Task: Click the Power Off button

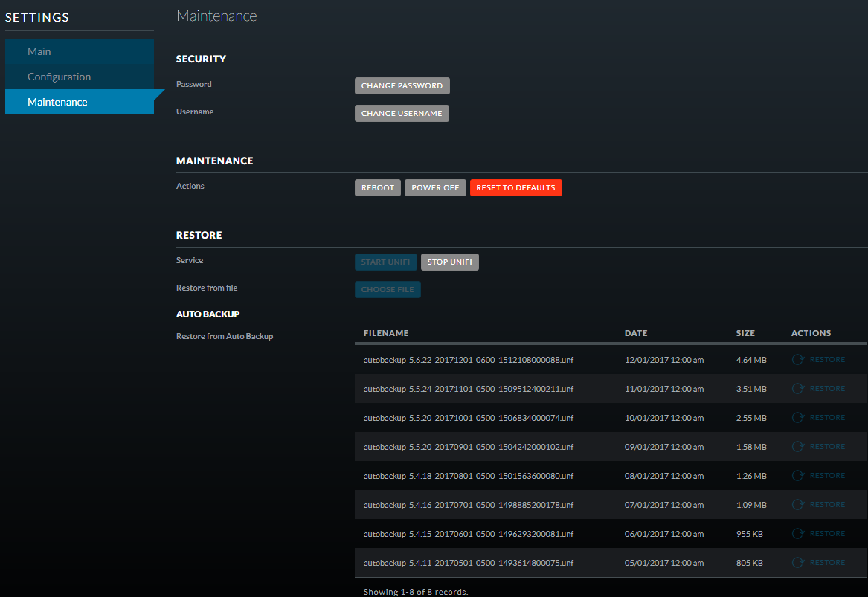Action: (435, 188)
